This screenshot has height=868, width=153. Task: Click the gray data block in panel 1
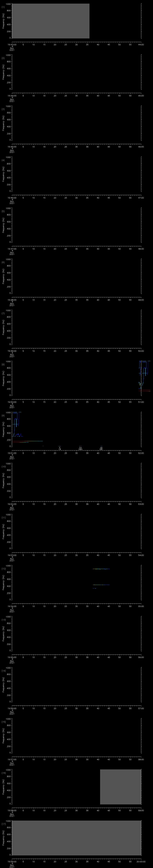(x=51, y=21)
